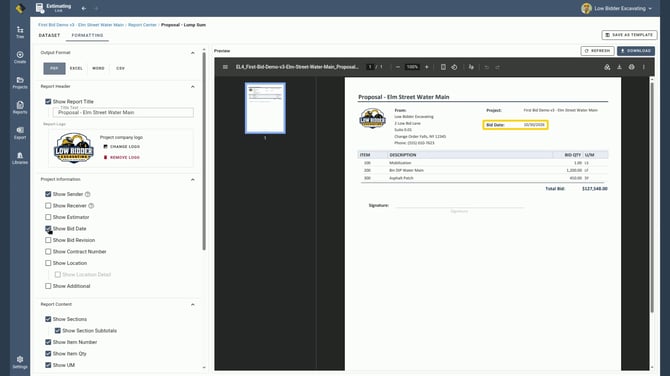Click the Download button
This screenshot has width=670, height=376.
tap(635, 51)
